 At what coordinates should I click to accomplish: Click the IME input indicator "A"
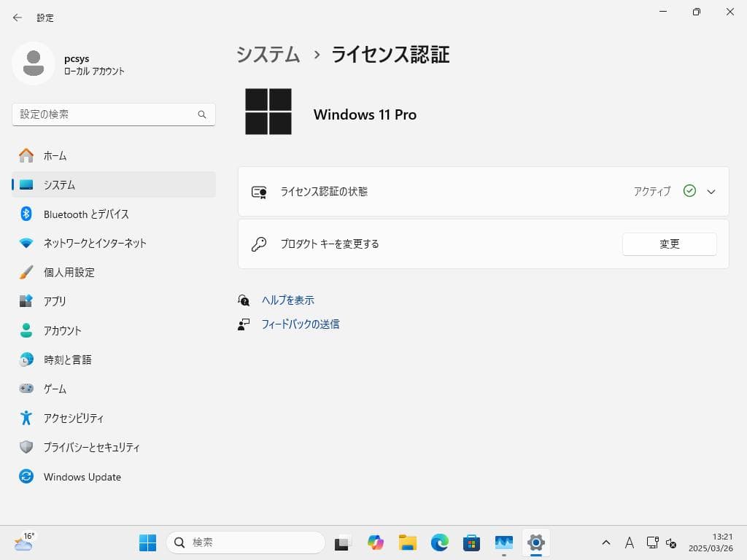[x=629, y=542]
